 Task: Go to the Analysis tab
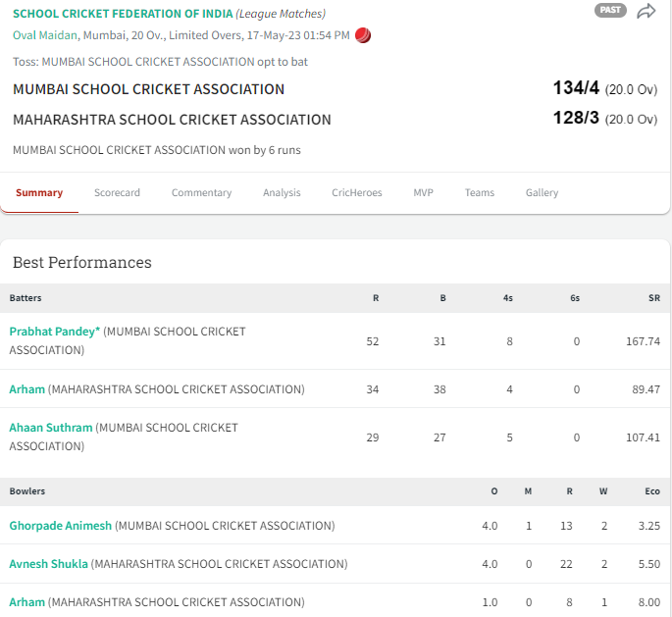point(282,193)
